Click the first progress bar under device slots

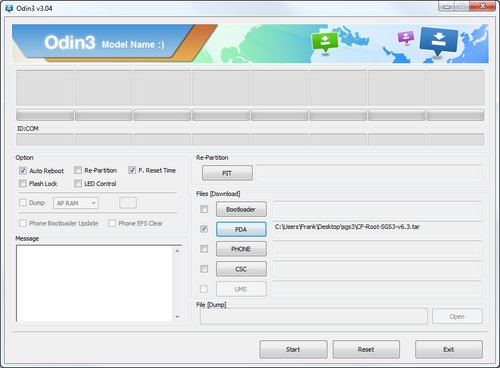pyautogui.click(x=45, y=115)
